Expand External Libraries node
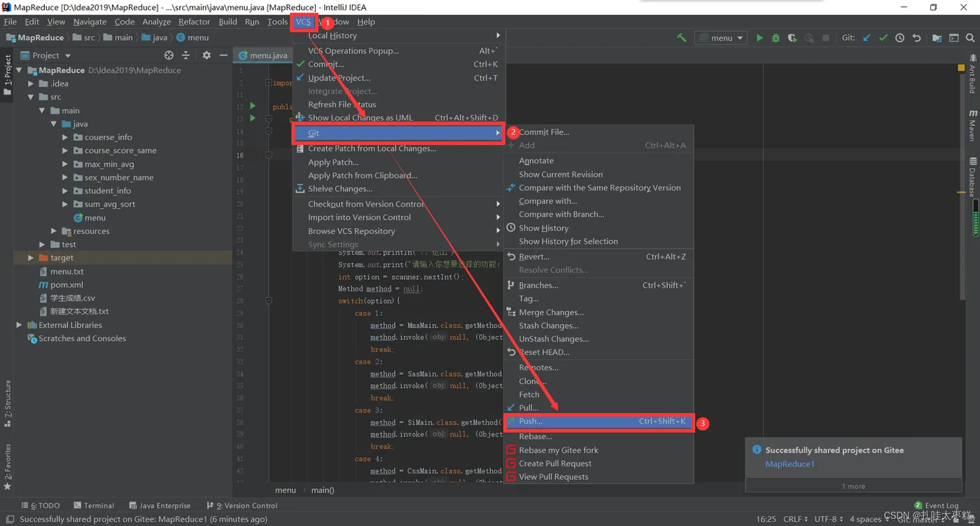The width and height of the screenshot is (980, 526). pos(20,325)
